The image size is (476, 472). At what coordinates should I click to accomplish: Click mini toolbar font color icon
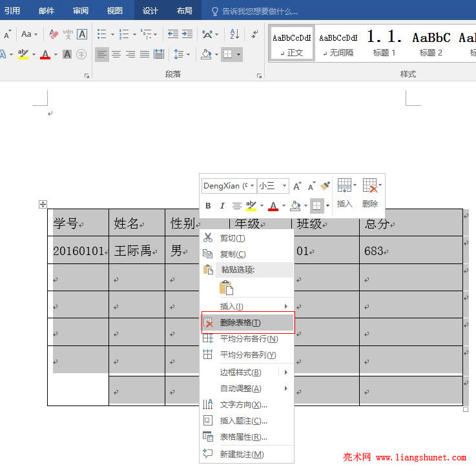(x=273, y=206)
